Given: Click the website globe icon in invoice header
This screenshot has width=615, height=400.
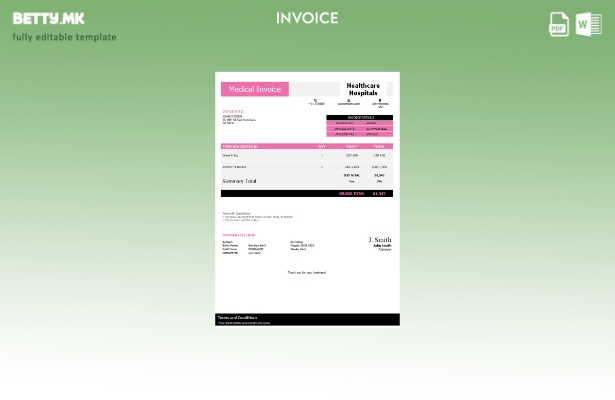Looking at the screenshot, I should click(348, 100).
